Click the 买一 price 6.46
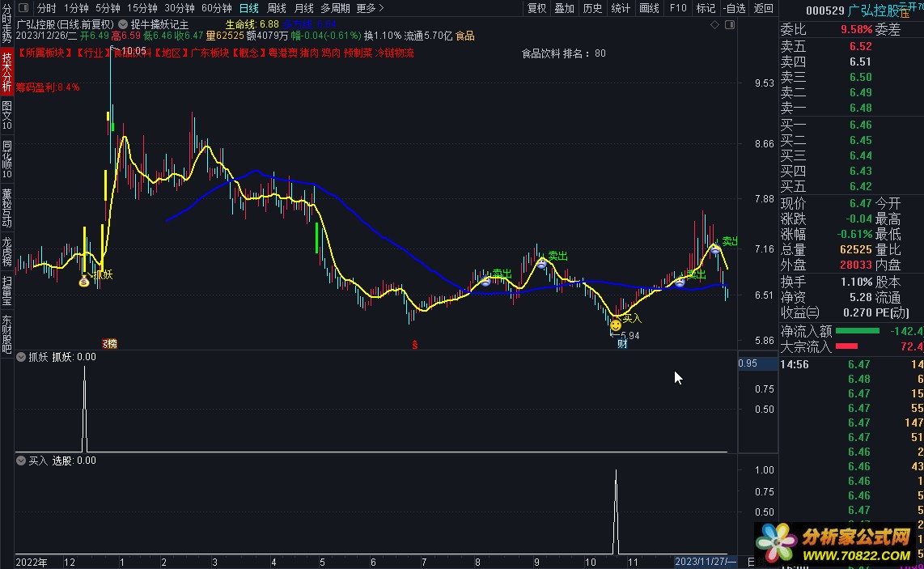This screenshot has height=569, width=924. (860, 125)
